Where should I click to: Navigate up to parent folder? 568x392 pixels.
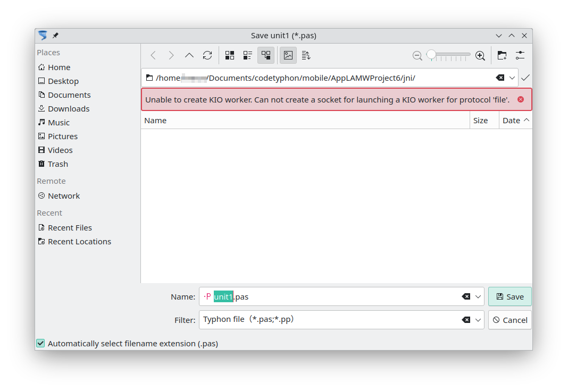pos(189,55)
